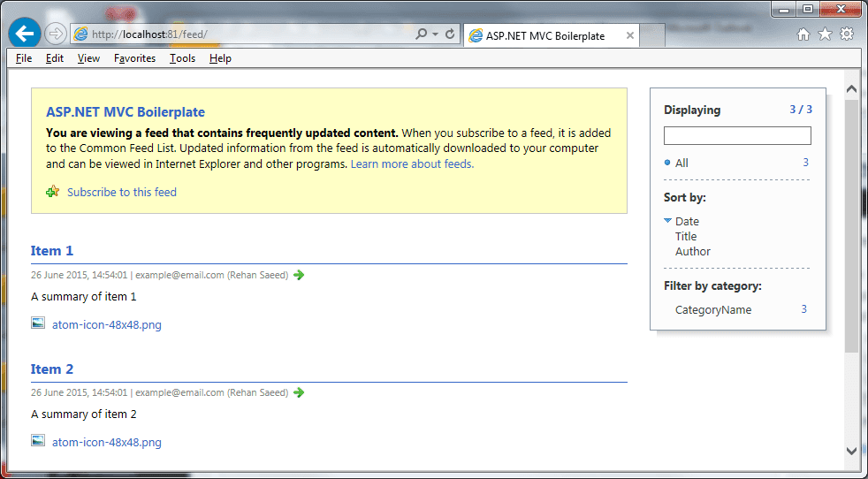
Task: Open Item 2 atom-icon-48x48.png attachment
Action: [107, 443]
